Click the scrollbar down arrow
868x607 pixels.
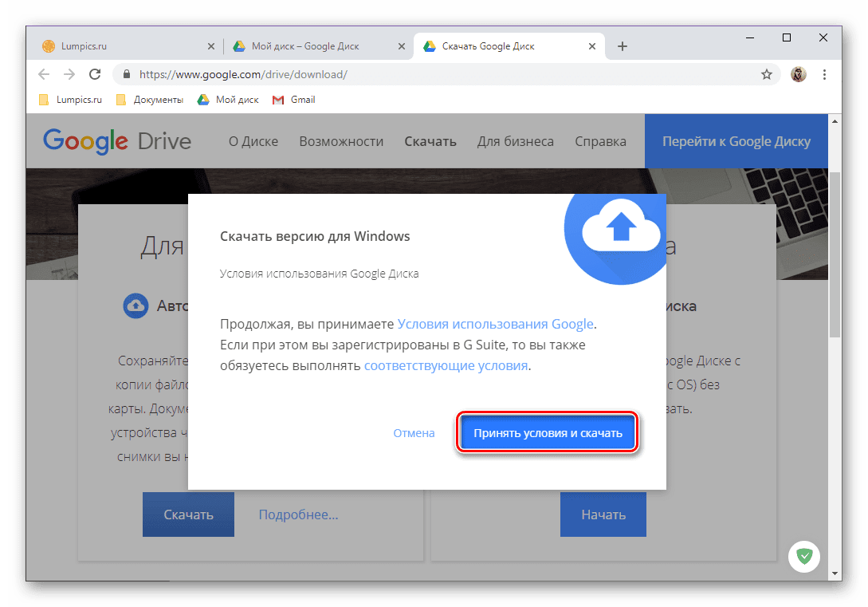[835, 573]
